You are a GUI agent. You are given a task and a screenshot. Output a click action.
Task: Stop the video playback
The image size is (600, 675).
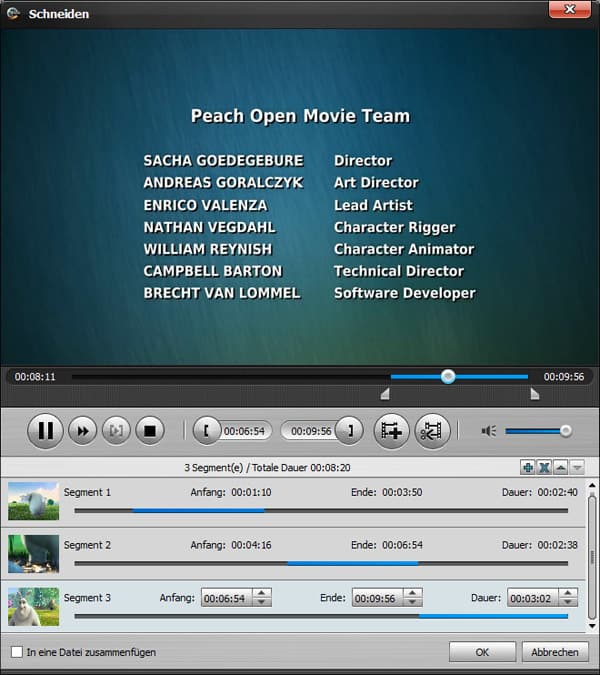coord(149,431)
